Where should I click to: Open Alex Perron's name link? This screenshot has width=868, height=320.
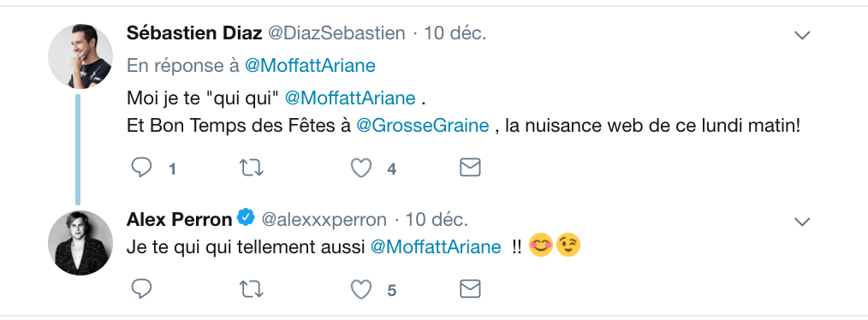pos(180,220)
